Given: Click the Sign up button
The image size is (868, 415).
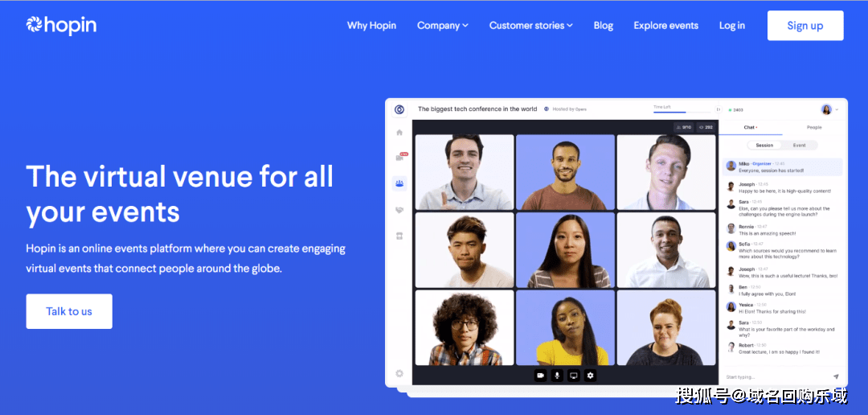Looking at the screenshot, I should point(805,26).
